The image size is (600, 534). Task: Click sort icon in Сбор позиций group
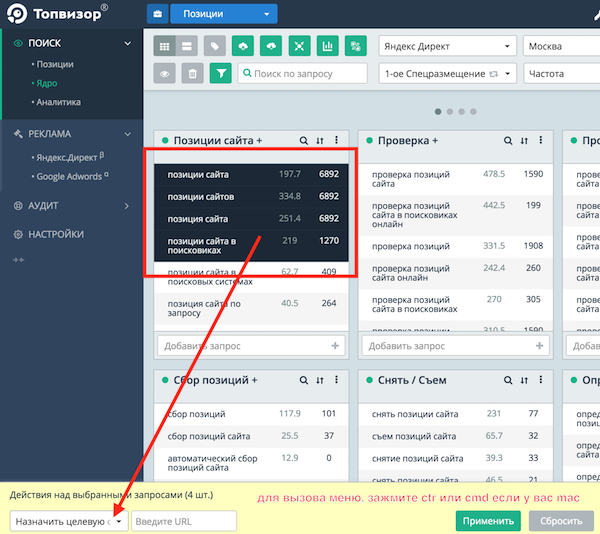click(320, 380)
